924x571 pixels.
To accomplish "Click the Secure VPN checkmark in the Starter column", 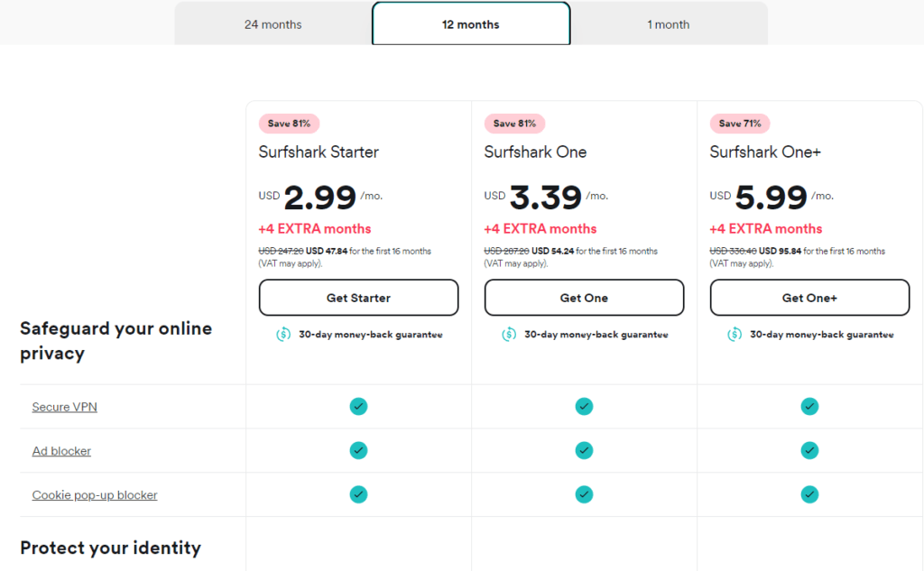I will pyautogui.click(x=358, y=407).
